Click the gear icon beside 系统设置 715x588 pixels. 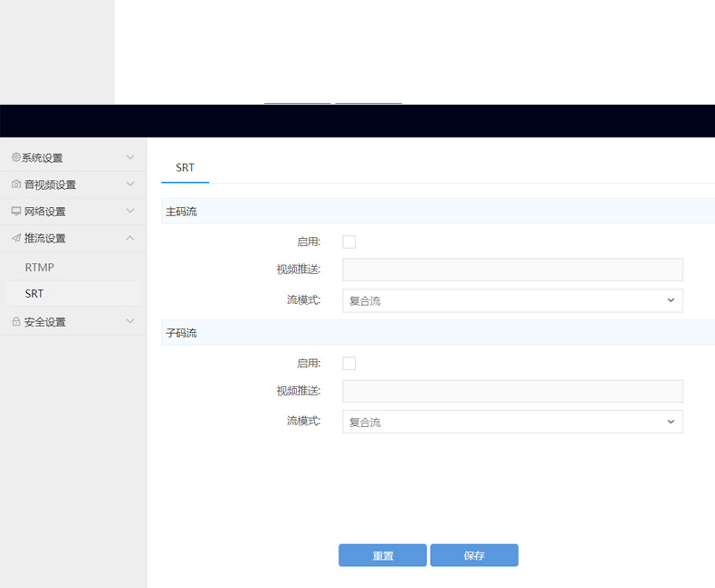pos(16,157)
